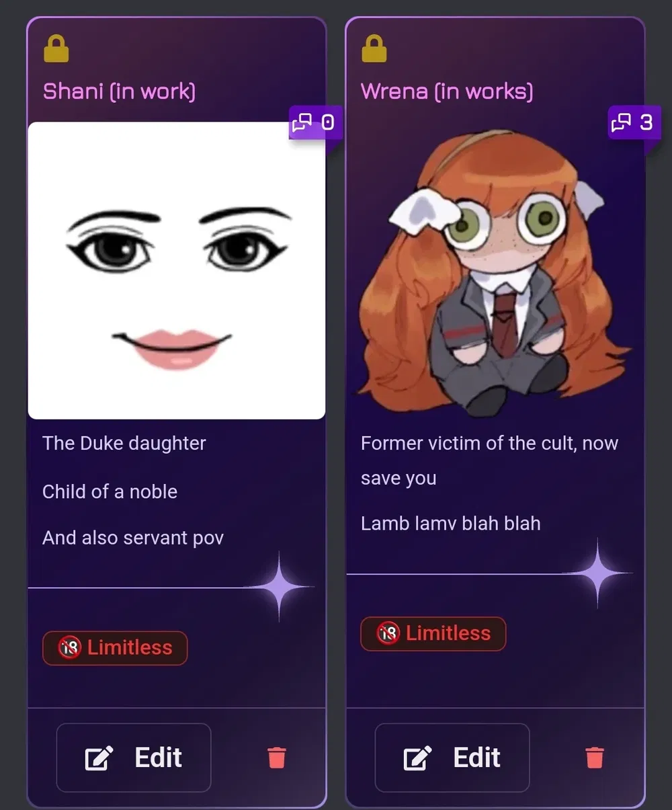The height and width of the screenshot is (810, 672).
Task: Click Shani's description 'The Duke daughter'
Action: [124, 444]
